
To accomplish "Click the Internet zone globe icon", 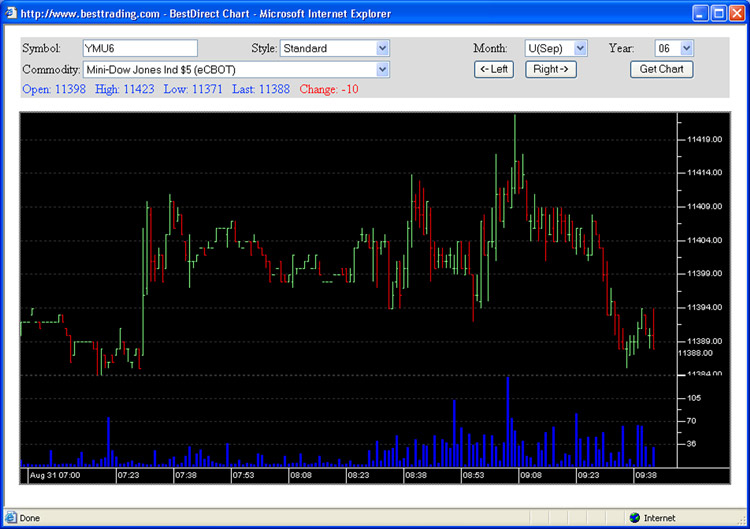I will click(x=634, y=518).
